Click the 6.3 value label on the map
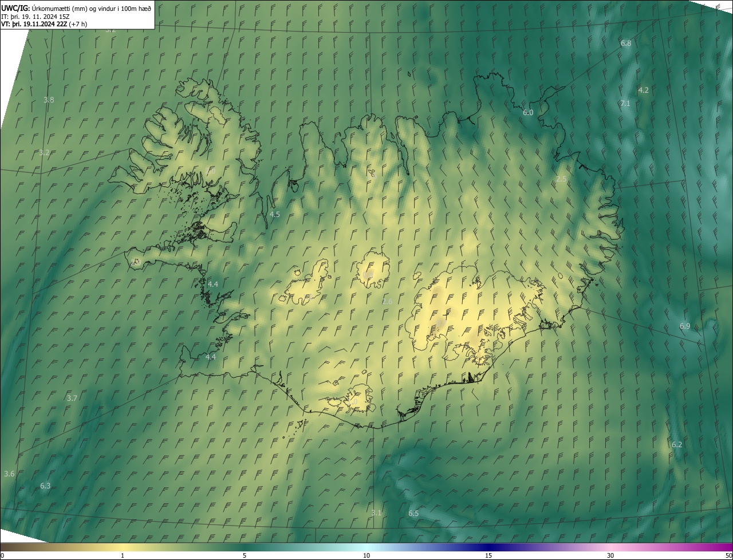Image resolution: width=733 pixels, height=560 pixels. (x=45, y=486)
